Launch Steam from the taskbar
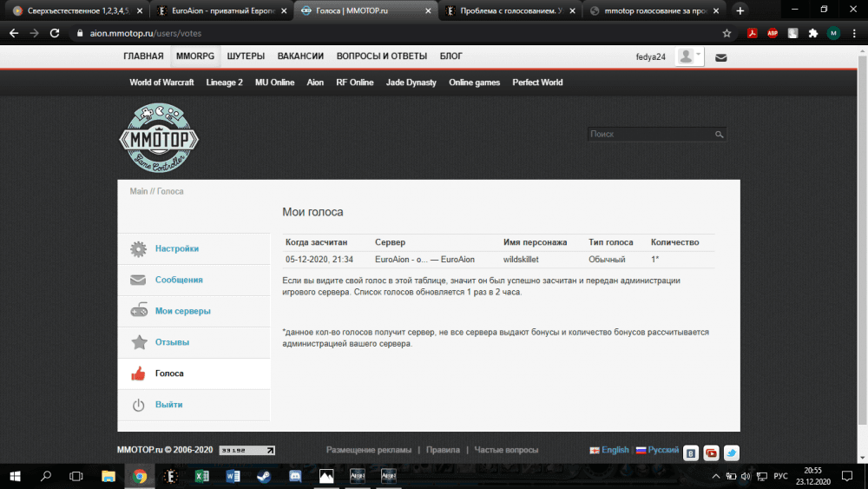The height and width of the screenshot is (489, 868). pos(264,476)
